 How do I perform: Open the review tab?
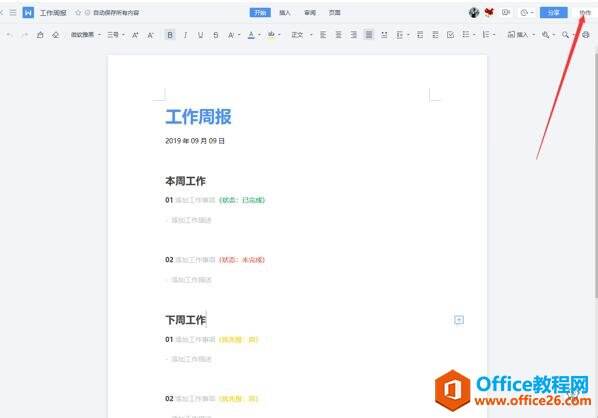[310, 13]
